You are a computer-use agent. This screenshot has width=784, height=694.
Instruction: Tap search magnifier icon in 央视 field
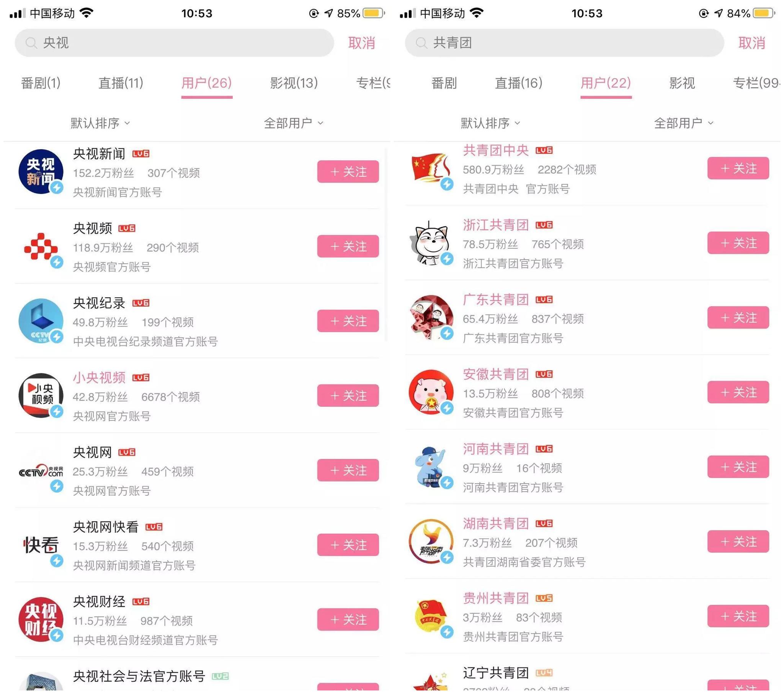pyautogui.click(x=31, y=43)
